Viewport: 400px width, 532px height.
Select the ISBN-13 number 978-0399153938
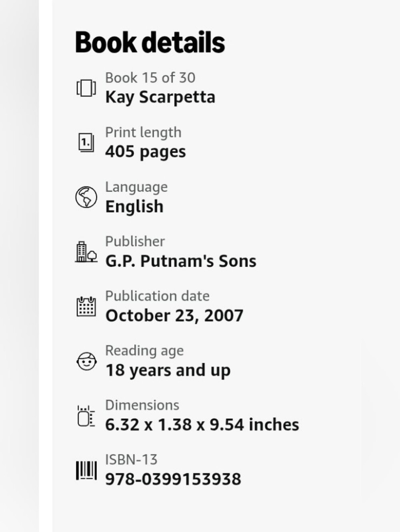[173, 479]
